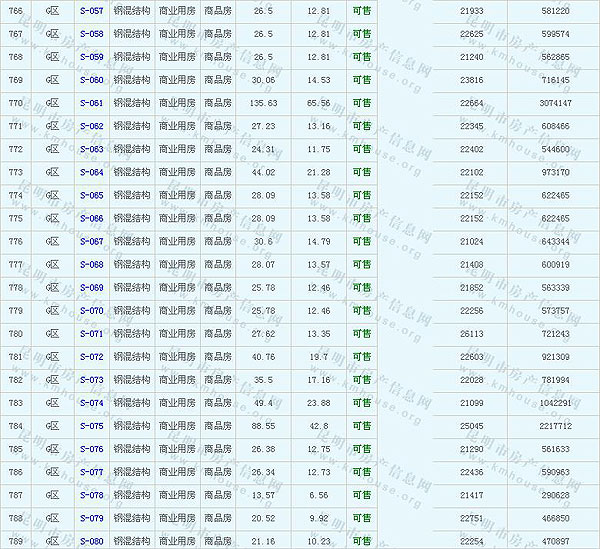Open the S-057 unit link
Image resolution: width=600 pixels, height=549 pixels.
91,10
